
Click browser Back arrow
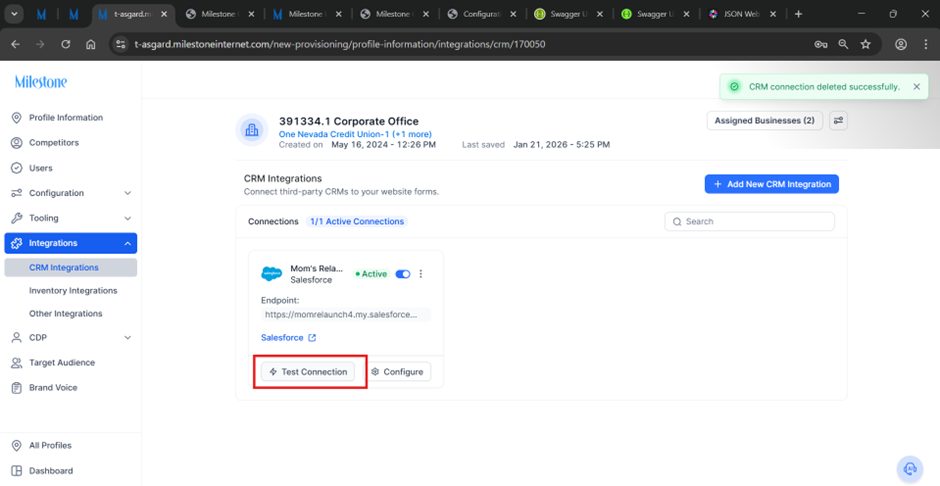pyautogui.click(x=16, y=44)
